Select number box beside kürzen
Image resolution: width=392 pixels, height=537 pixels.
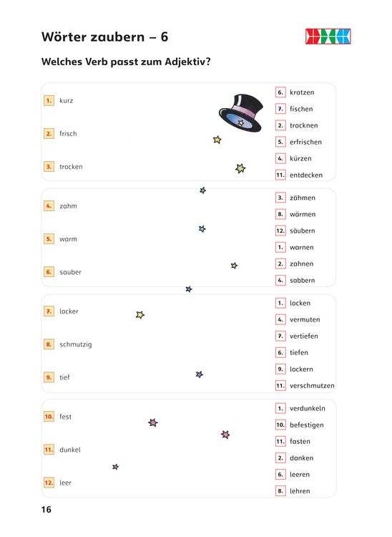pyautogui.click(x=280, y=158)
